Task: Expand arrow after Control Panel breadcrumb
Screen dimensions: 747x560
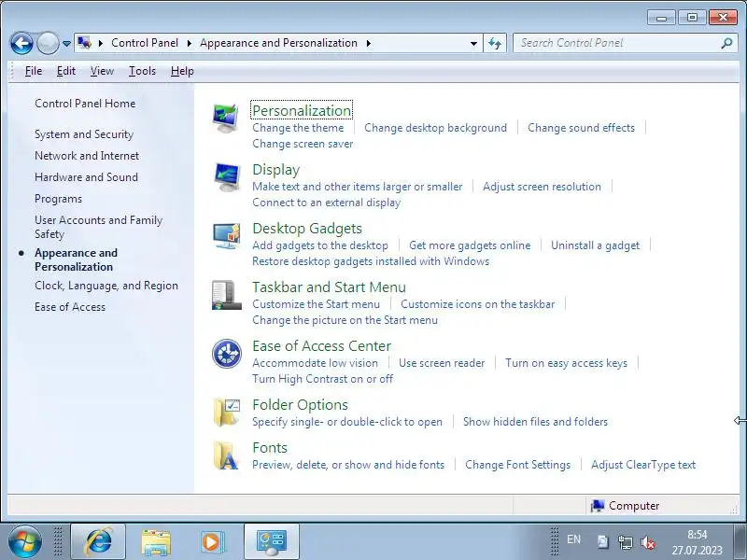Action: click(x=190, y=43)
